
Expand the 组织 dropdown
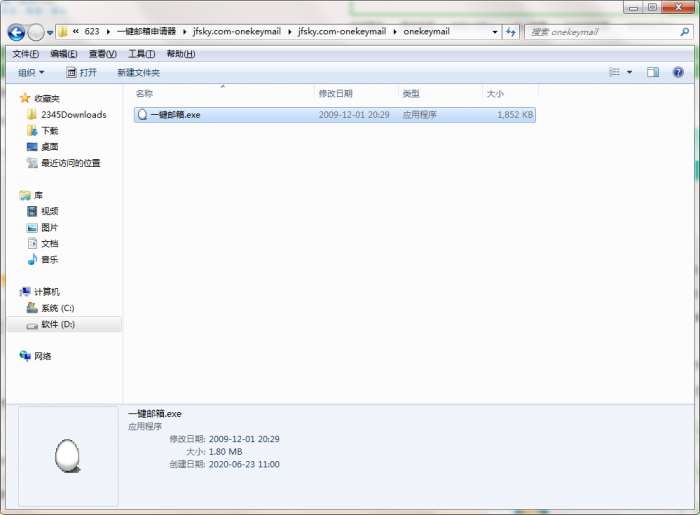pos(31,72)
